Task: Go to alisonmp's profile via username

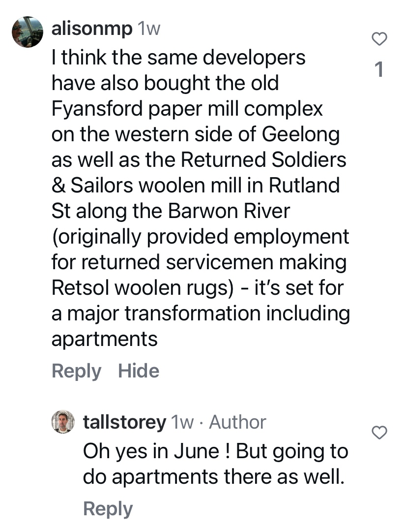Action: [92, 29]
